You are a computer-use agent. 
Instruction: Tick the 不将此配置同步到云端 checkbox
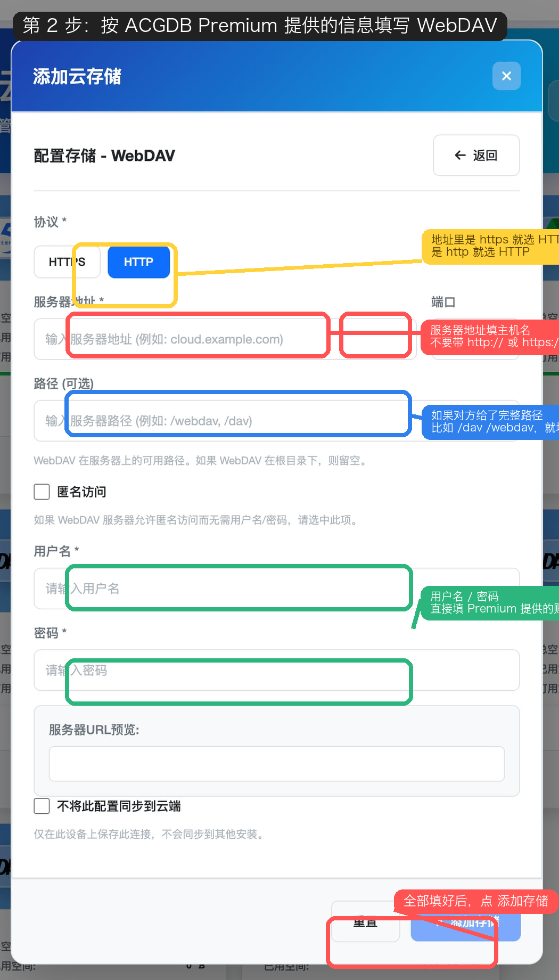42,806
